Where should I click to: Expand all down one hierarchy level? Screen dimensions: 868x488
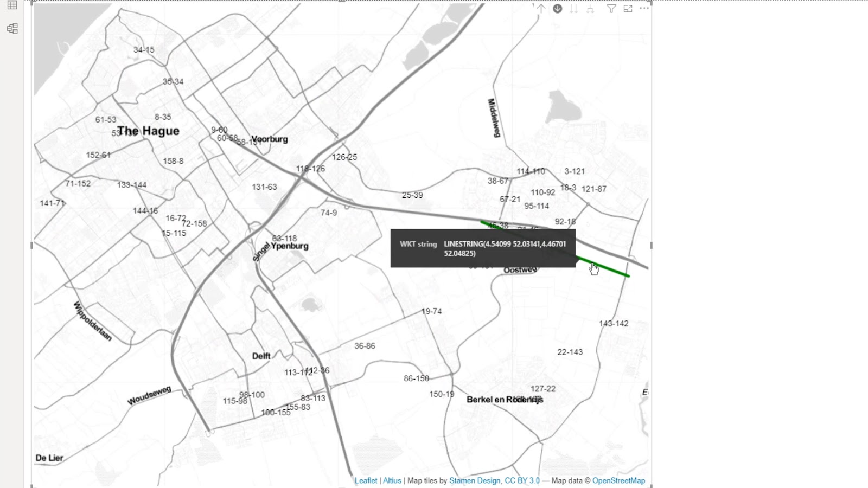[x=590, y=9]
